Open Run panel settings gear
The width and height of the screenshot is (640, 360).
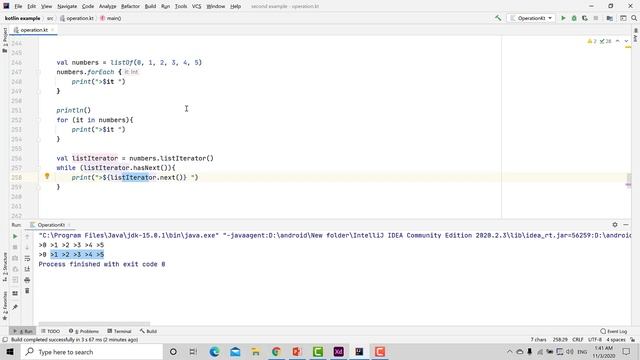point(615,224)
